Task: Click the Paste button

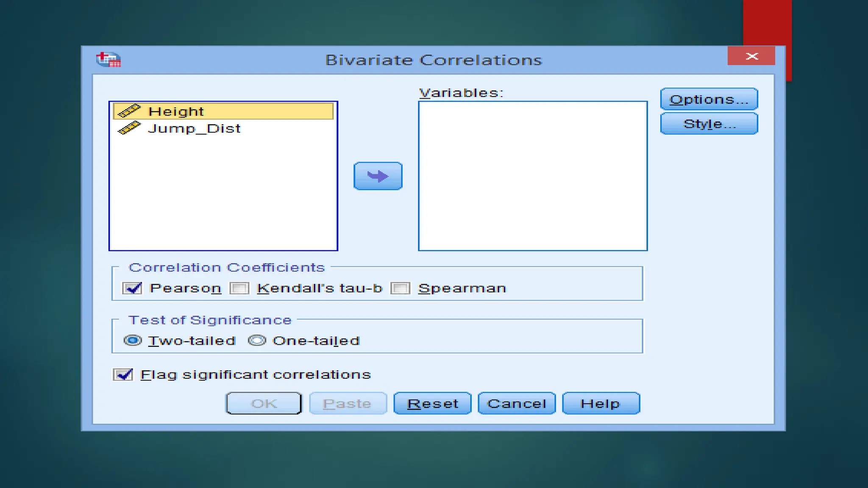Action: click(348, 404)
